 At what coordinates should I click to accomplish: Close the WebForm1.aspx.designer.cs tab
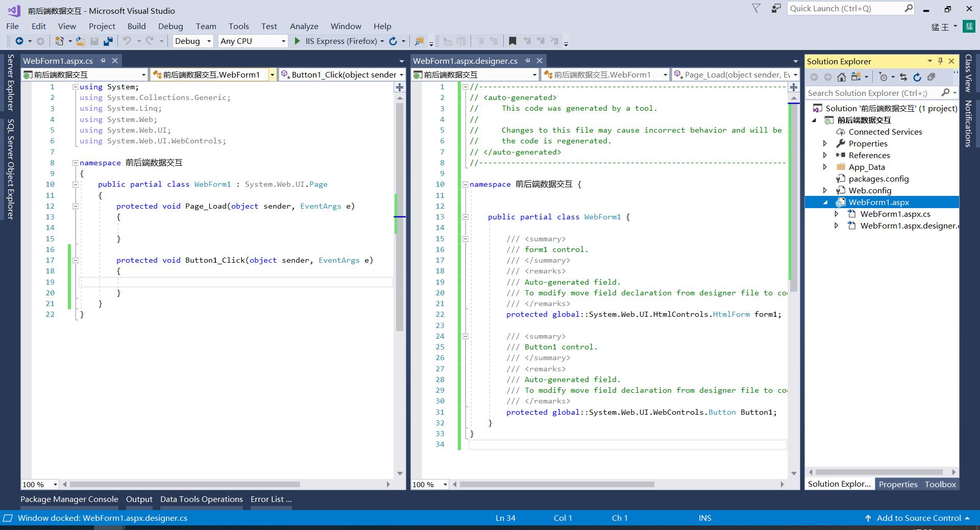(540, 61)
